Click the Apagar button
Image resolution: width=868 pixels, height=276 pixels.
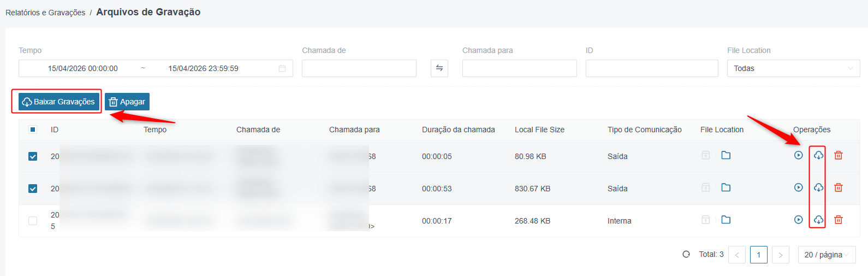tap(127, 102)
